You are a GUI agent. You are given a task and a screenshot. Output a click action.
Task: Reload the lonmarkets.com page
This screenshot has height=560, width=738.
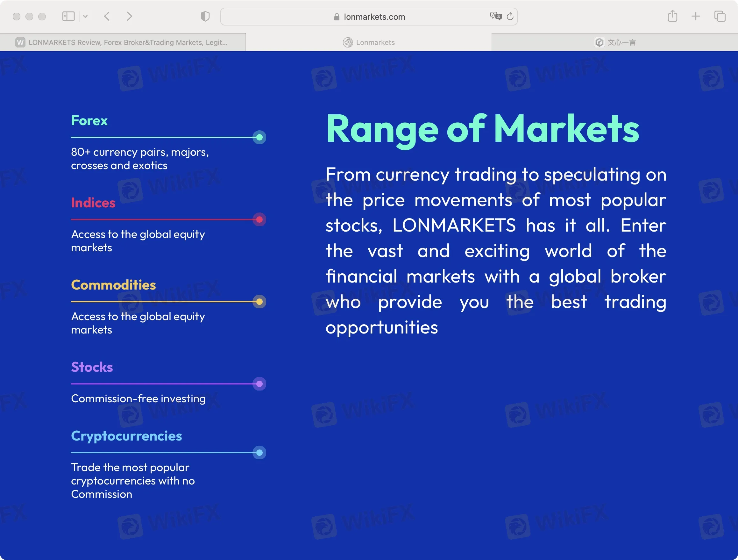pos(510,16)
